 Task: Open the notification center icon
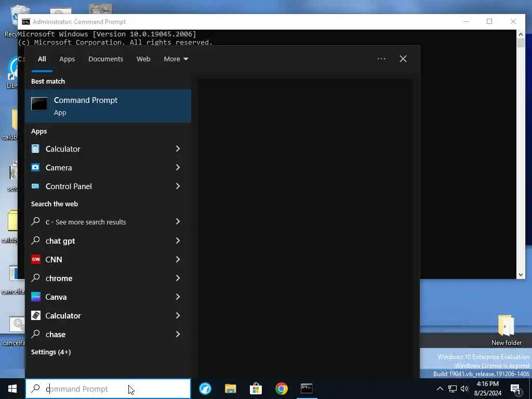pos(516,389)
